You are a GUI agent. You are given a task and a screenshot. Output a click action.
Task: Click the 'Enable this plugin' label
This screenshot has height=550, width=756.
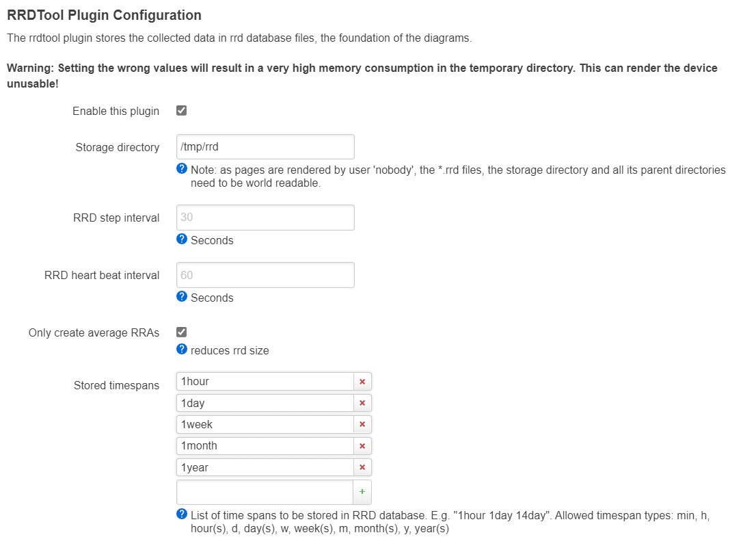(116, 111)
